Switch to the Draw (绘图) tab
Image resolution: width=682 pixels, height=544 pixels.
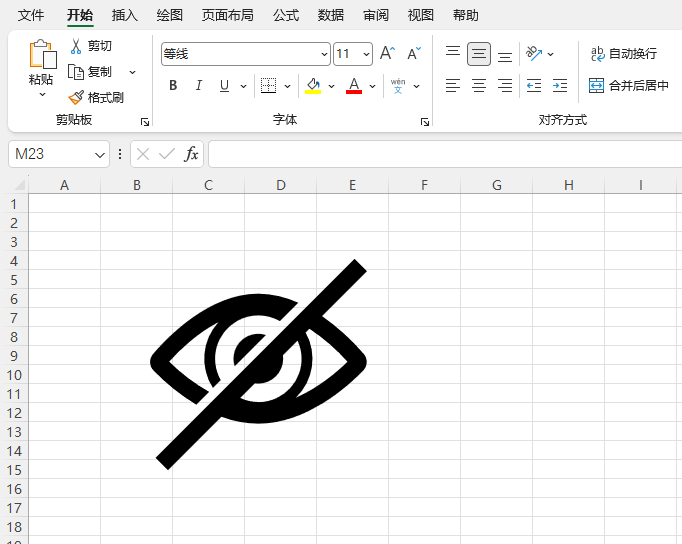pos(170,15)
